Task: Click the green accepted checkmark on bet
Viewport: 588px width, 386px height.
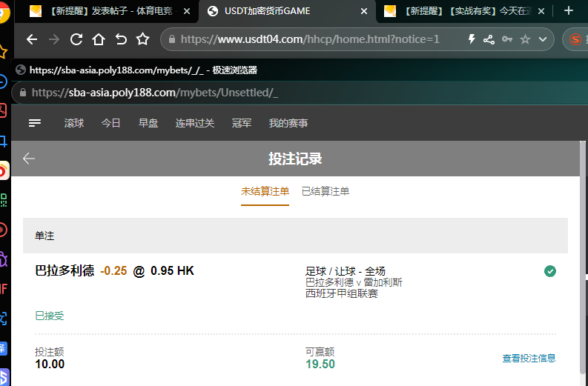Action: tap(549, 271)
